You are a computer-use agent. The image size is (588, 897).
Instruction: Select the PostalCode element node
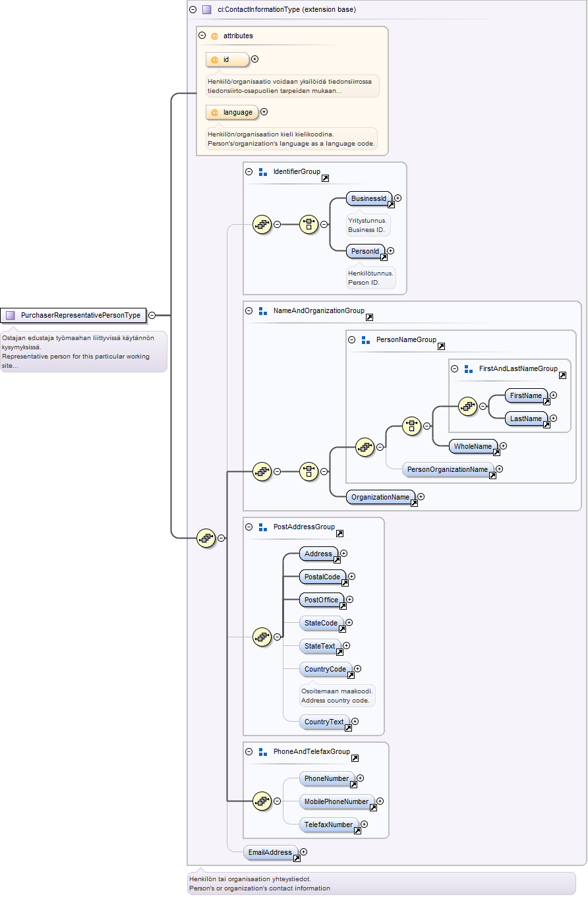click(x=322, y=577)
